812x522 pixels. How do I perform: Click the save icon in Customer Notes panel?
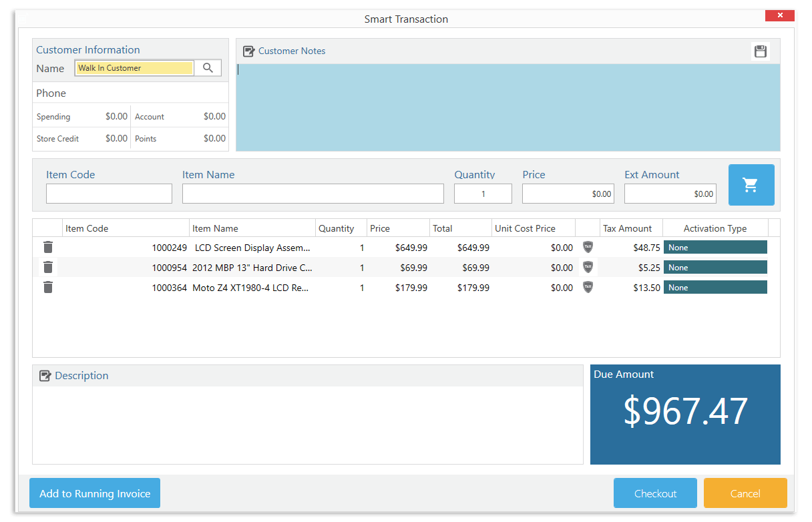(760, 51)
